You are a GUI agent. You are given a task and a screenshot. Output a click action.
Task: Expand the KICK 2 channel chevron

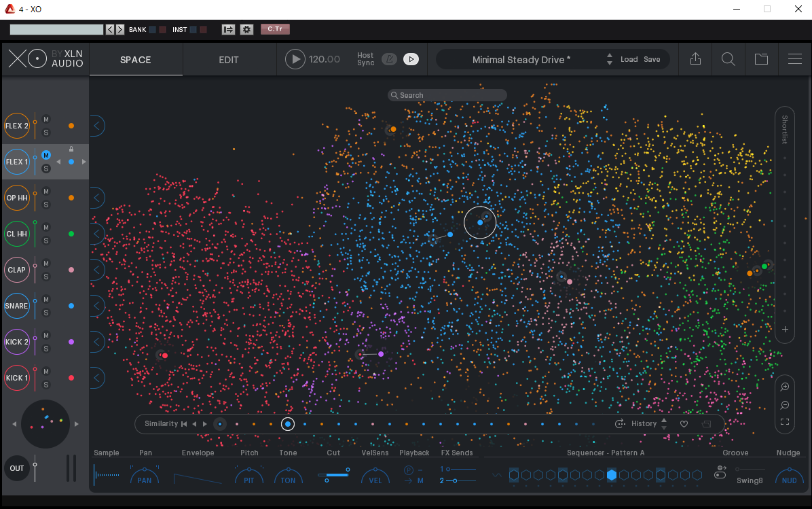(x=97, y=342)
